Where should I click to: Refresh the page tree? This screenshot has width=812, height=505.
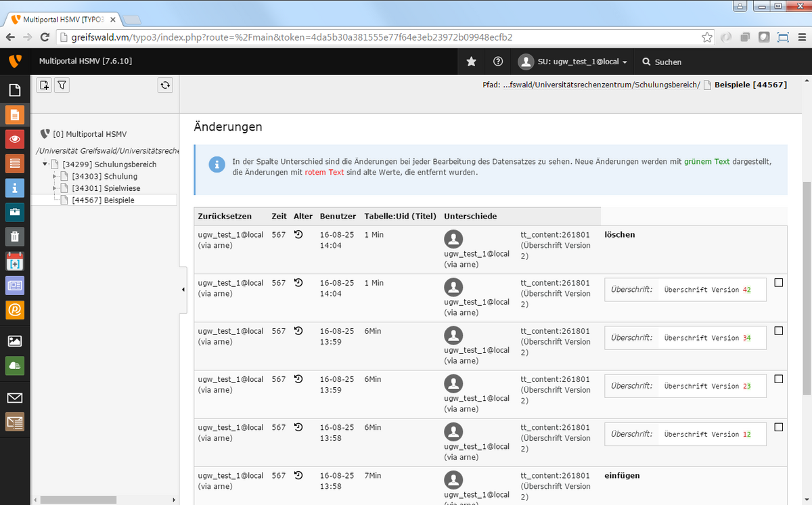[165, 85]
